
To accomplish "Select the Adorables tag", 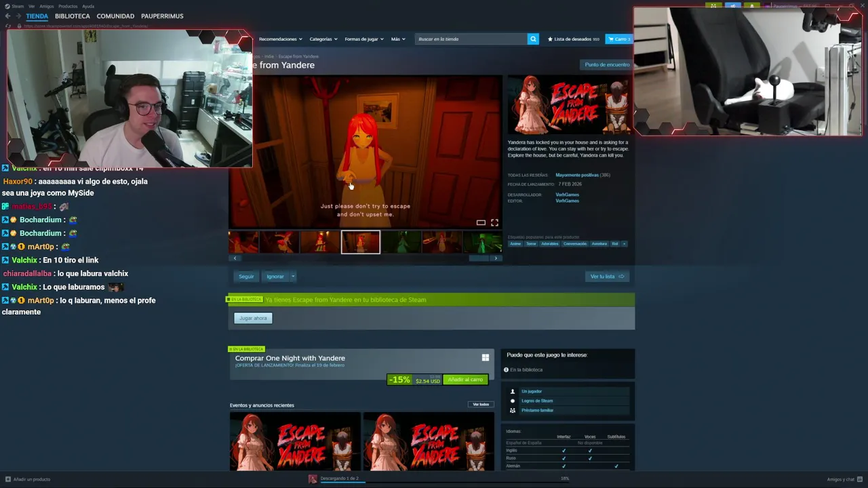I will (550, 243).
